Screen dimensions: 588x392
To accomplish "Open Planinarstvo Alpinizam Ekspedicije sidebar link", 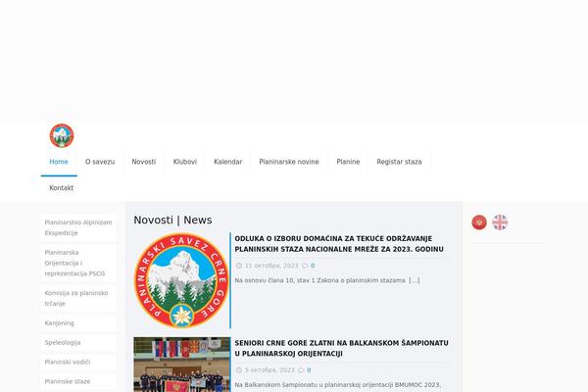I will (78, 227).
